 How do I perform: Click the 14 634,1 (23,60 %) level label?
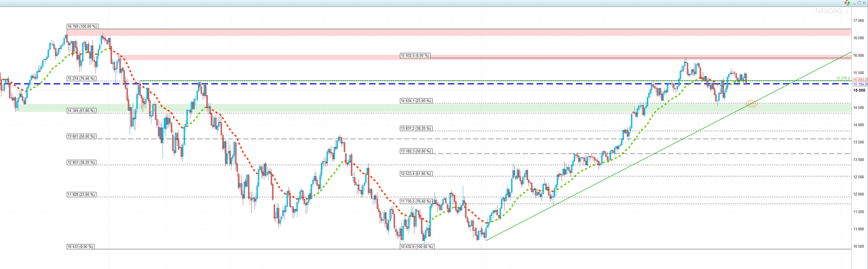coord(416,101)
